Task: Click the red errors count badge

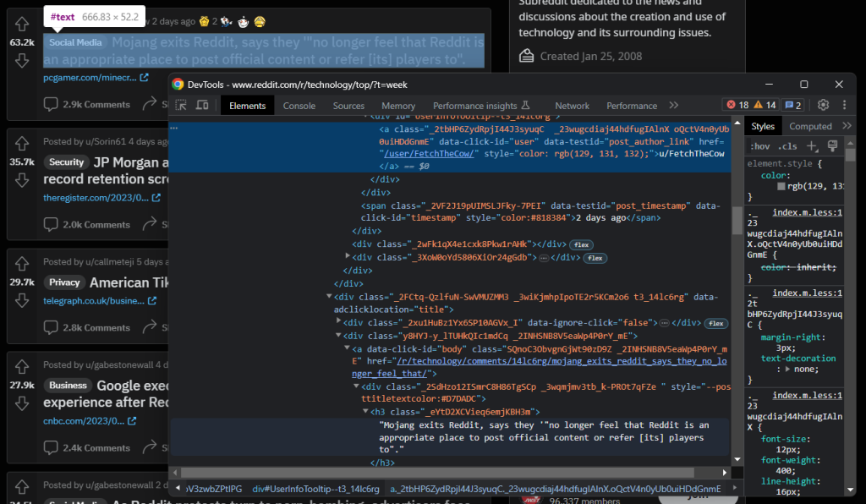Action: pos(737,106)
